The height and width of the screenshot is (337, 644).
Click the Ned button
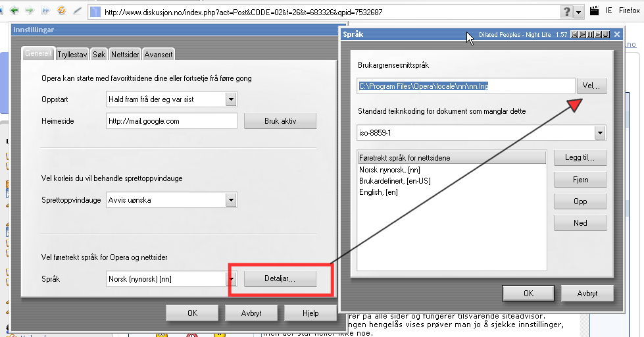(580, 223)
